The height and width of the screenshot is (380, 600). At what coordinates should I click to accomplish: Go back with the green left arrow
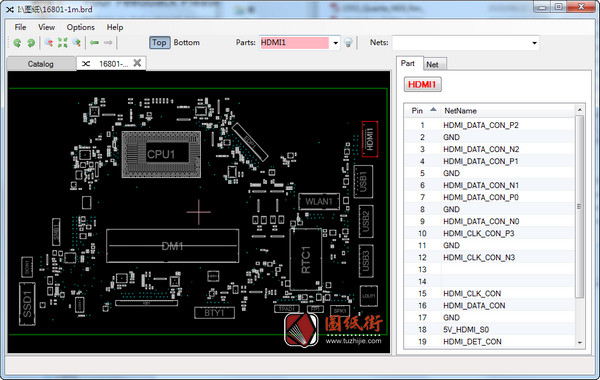click(x=95, y=42)
